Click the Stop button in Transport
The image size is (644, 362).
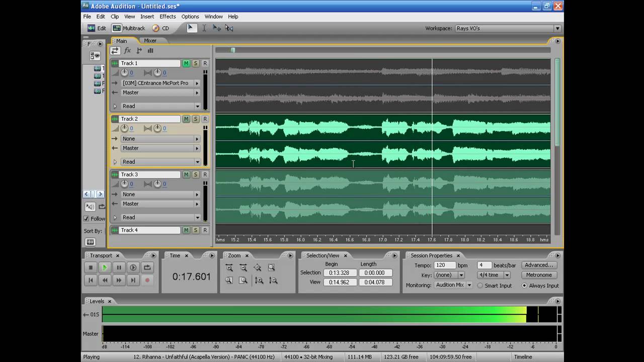pos(91,268)
